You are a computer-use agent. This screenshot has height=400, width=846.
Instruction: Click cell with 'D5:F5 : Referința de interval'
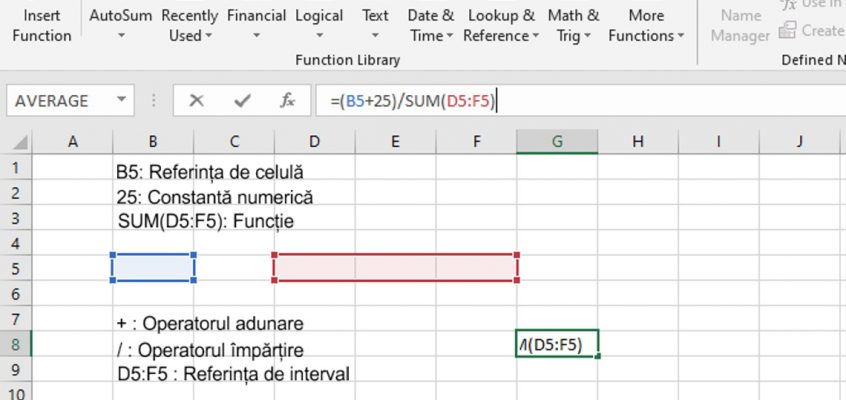(x=233, y=374)
